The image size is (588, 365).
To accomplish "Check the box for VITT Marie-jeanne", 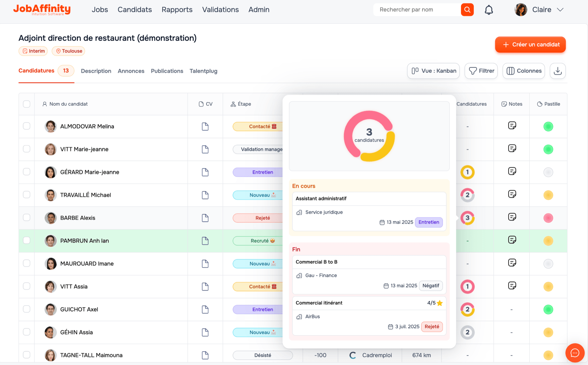I will pyautogui.click(x=27, y=149).
